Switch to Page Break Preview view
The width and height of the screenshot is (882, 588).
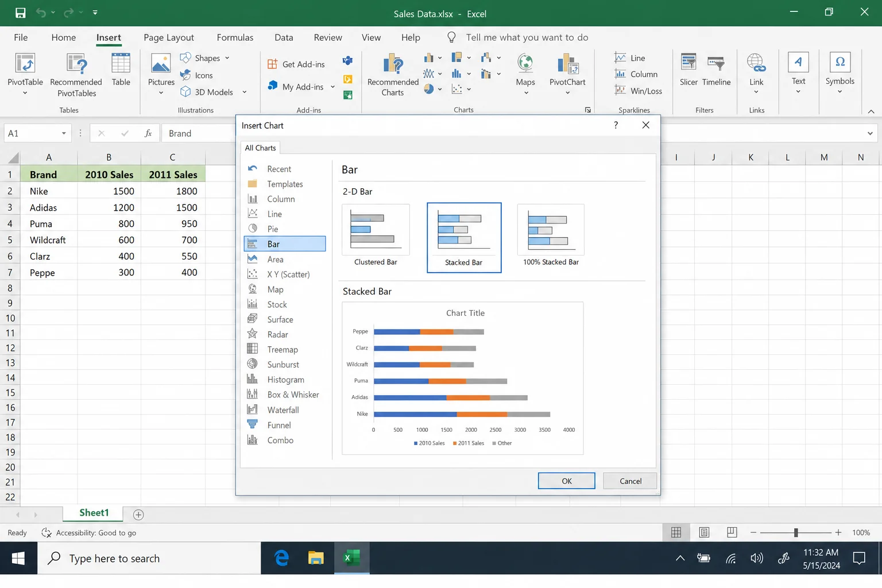[732, 532]
